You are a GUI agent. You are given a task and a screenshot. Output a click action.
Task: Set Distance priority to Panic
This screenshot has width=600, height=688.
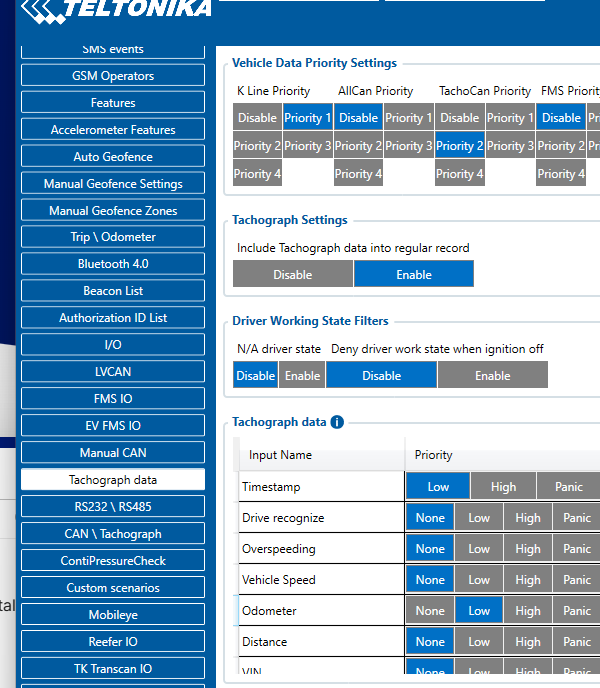(x=577, y=641)
